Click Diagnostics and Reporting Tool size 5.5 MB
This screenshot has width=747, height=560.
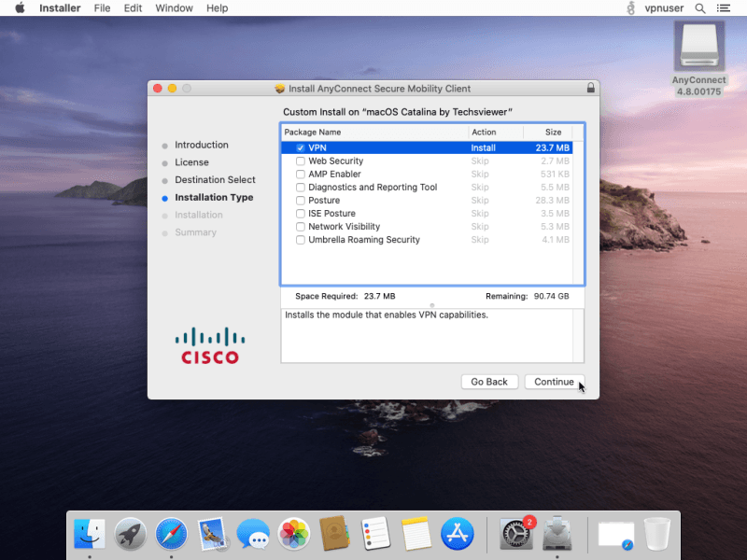[x=555, y=188]
